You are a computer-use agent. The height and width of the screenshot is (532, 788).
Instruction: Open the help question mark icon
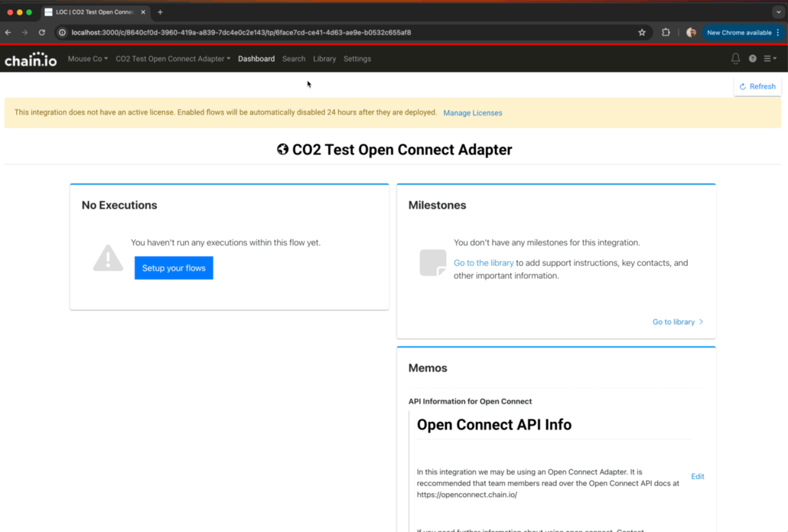(752, 59)
